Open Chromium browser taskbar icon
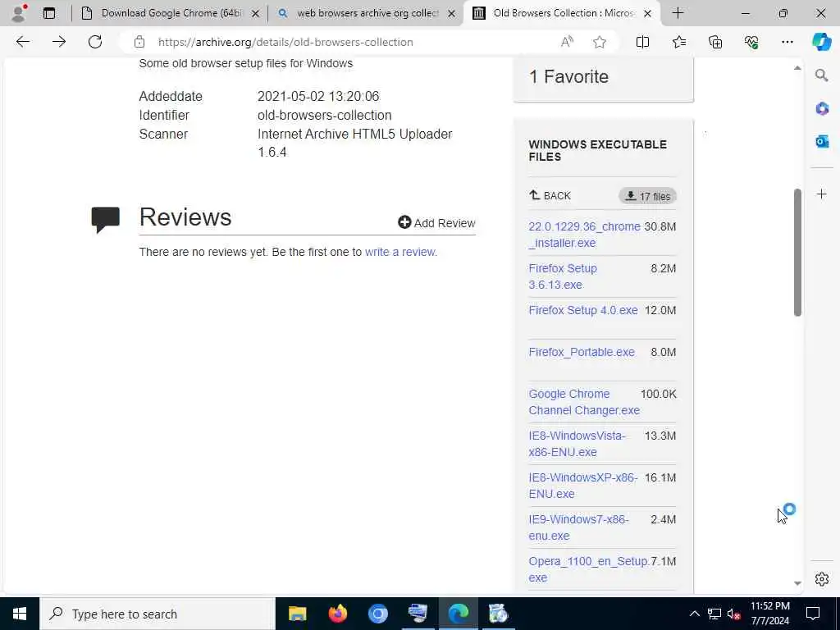 coord(377,614)
